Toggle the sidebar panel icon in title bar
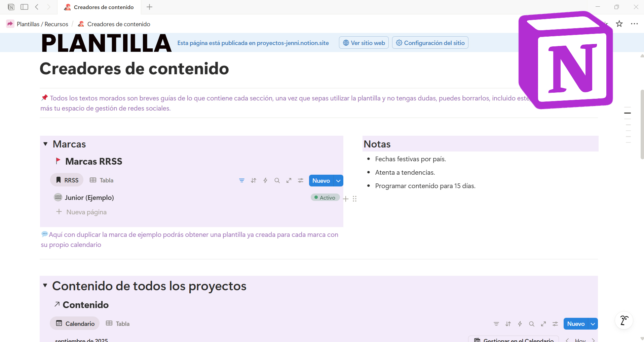 [x=24, y=7]
